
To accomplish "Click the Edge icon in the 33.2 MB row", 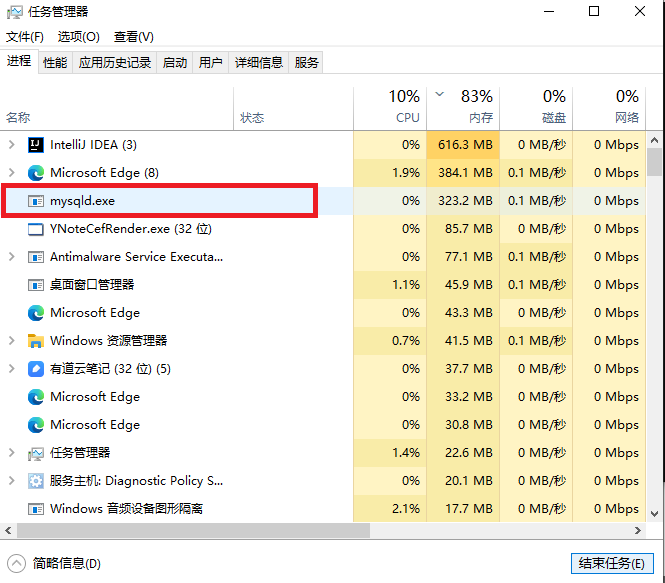I will [x=36, y=397].
